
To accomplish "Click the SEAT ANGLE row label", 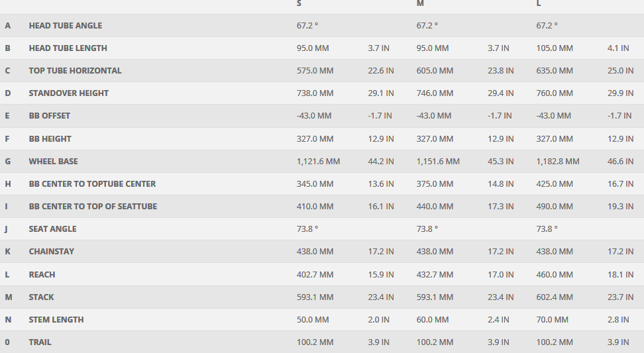I will 52,229.
